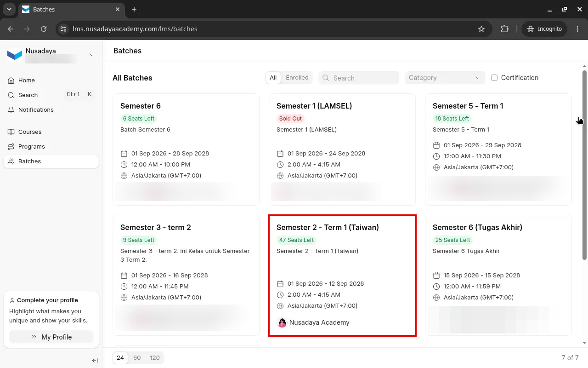This screenshot has height=368, width=588.
Task: Click the My Profile button
Action: click(51, 337)
